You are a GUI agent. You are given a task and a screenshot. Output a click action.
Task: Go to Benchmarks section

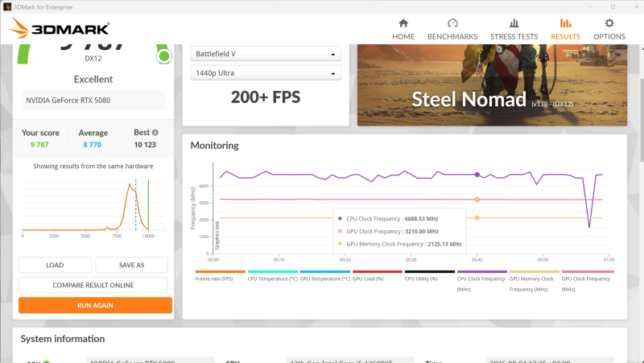pyautogui.click(x=452, y=29)
